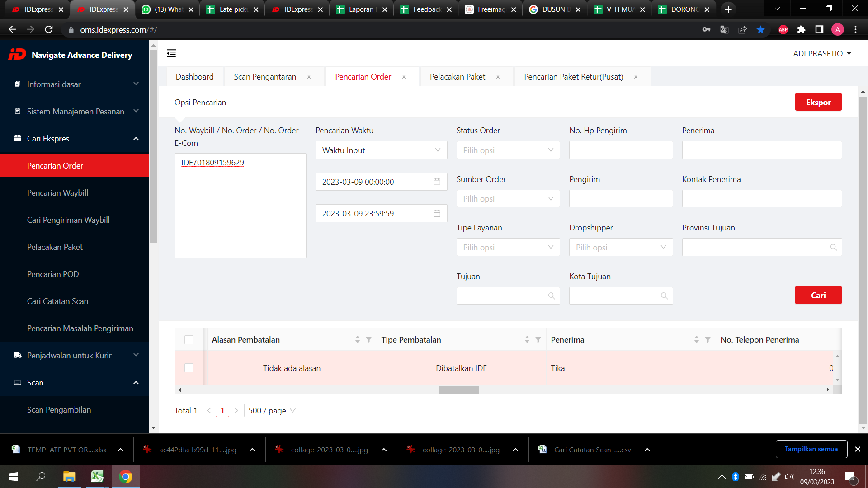The height and width of the screenshot is (488, 868).
Task: Open Pencarian Waybill in the sidebar
Action: tap(57, 193)
